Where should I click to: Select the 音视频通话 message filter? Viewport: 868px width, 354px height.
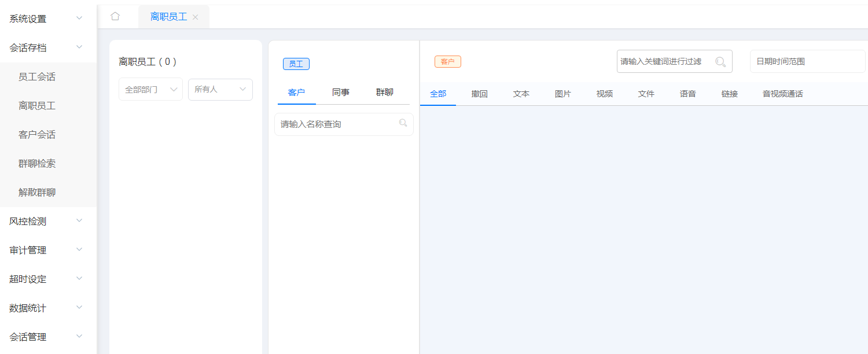coord(782,93)
